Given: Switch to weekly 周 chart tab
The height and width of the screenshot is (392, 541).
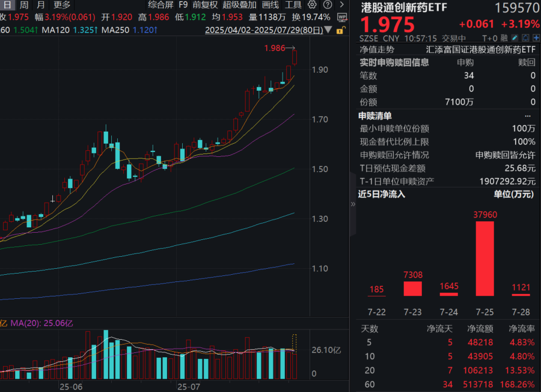Looking at the screenshot, I should tap(23, 5).
